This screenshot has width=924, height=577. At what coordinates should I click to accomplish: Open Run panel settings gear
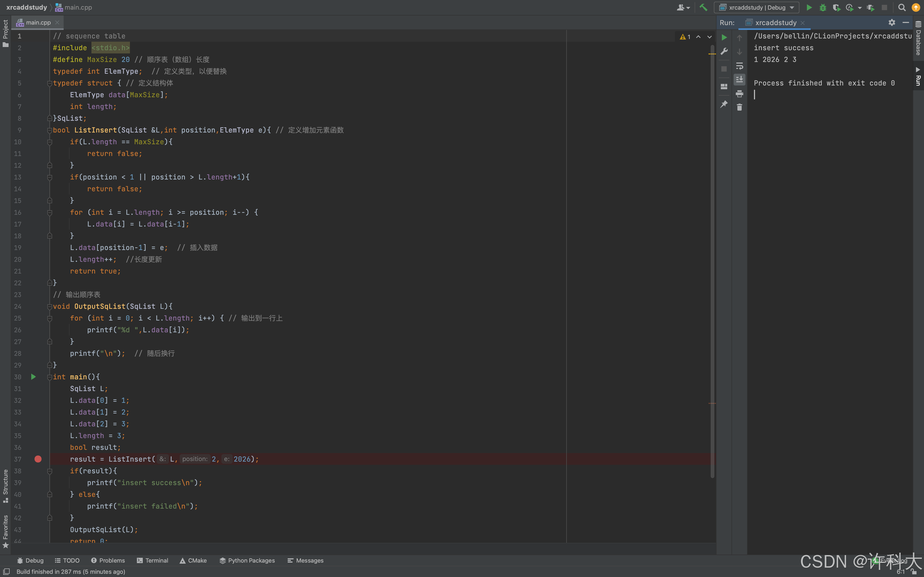[x=892, y=22]
